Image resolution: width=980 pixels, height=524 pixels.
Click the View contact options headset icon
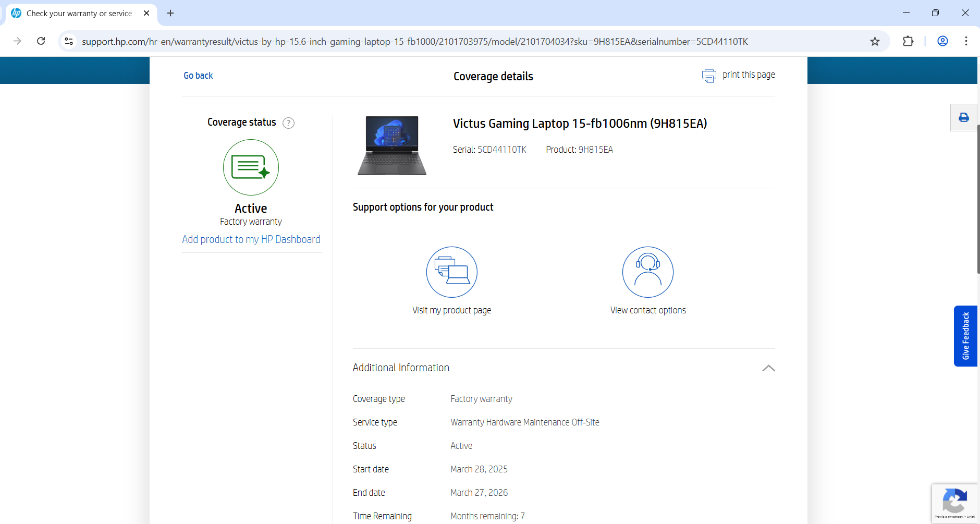(648, 272)
